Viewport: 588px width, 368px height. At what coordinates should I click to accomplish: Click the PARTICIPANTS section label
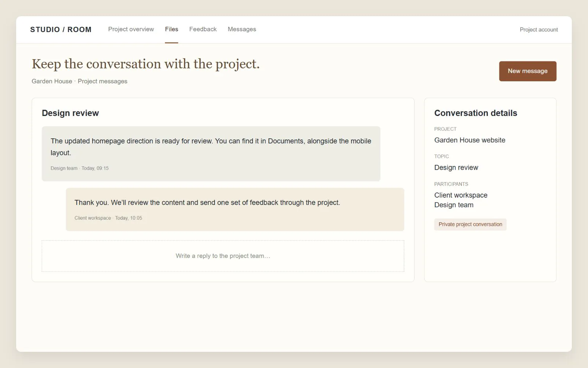tap(451, 184)
